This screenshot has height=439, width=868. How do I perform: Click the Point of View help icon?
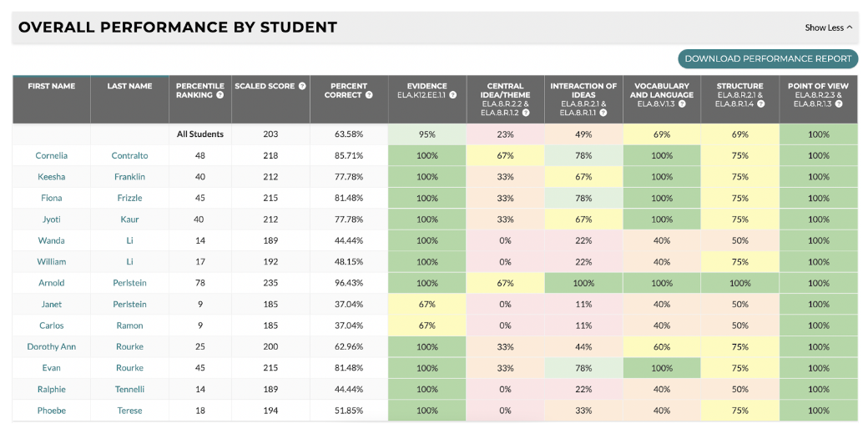[x=846, y=104]
